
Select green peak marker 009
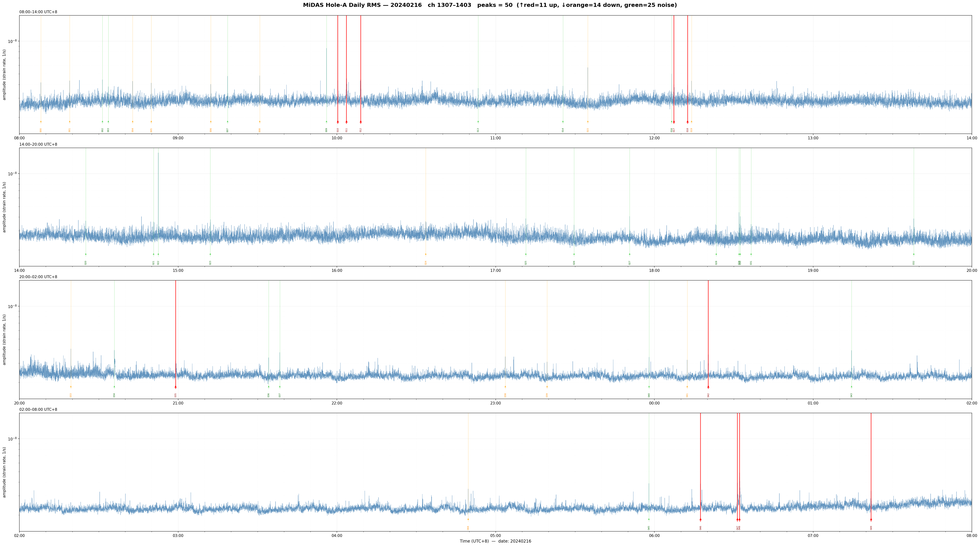pyautogui.click(x=326, y=122)
